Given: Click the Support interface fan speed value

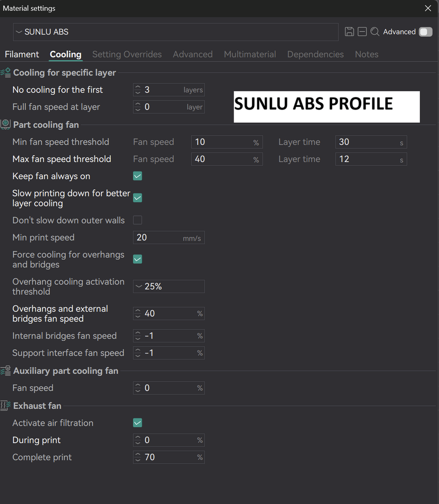Looking at the screenshot, I should click(169, 353).
